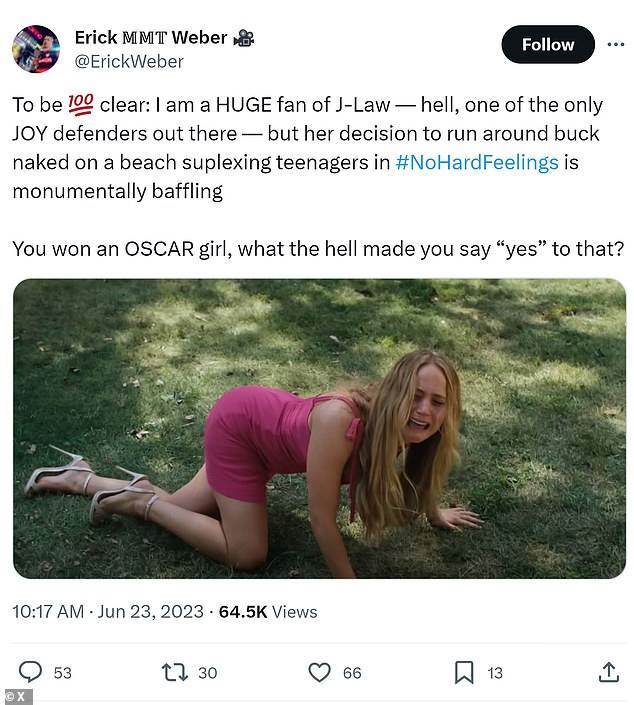Click the bookmark count 13
Image resolution: width=634 pixels, height=705 pixels.
point(495,673)
